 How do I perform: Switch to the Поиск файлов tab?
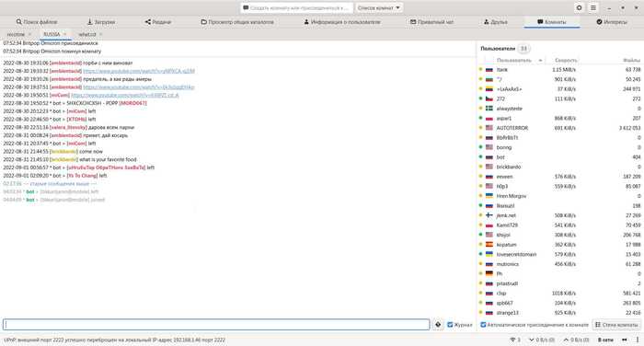click(x=37, y=22)
